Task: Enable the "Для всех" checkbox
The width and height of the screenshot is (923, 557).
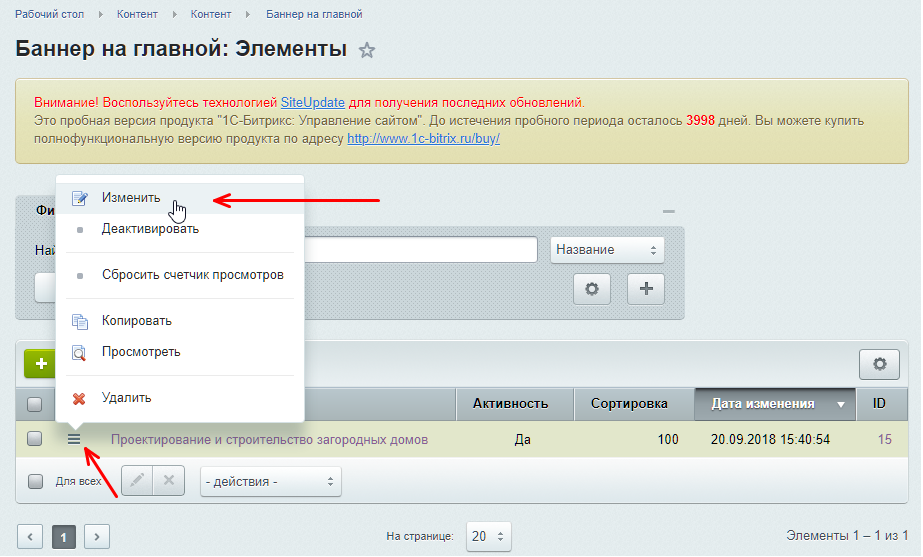Action: point(35,482)
